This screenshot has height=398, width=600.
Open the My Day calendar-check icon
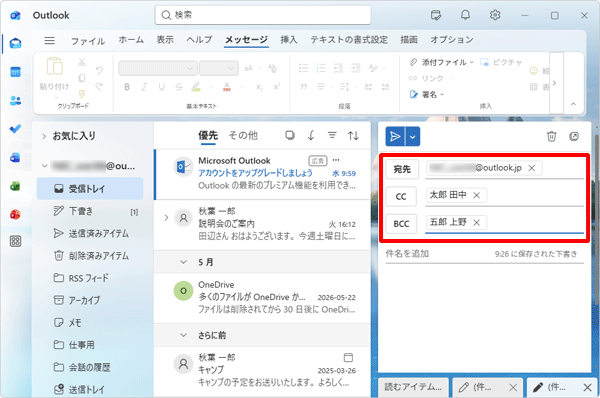tap(436, 15)
